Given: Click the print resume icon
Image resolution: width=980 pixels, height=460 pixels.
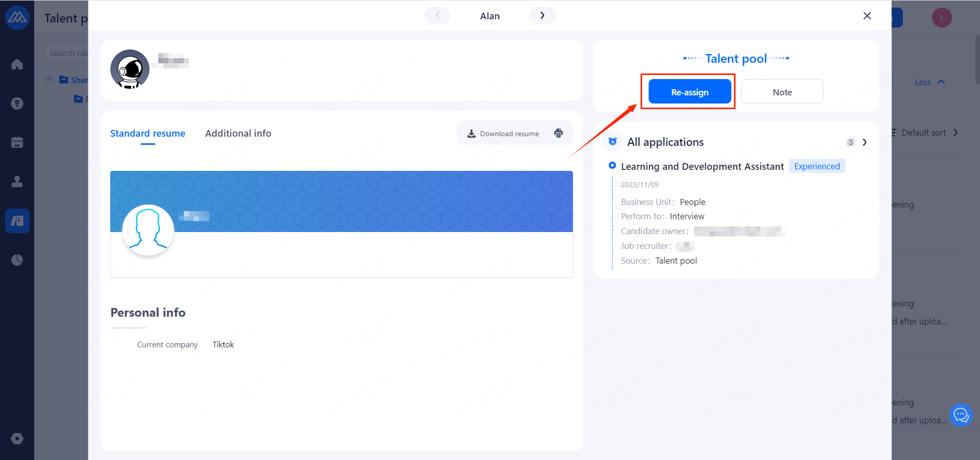Looking at the screenshot, I should (558, 133).
